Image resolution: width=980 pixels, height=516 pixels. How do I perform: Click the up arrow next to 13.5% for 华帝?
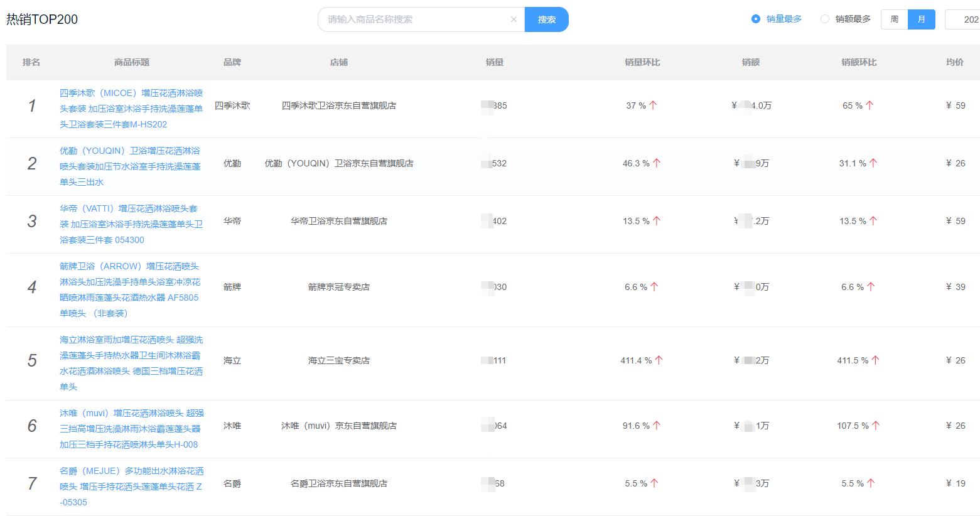[657, 220]
